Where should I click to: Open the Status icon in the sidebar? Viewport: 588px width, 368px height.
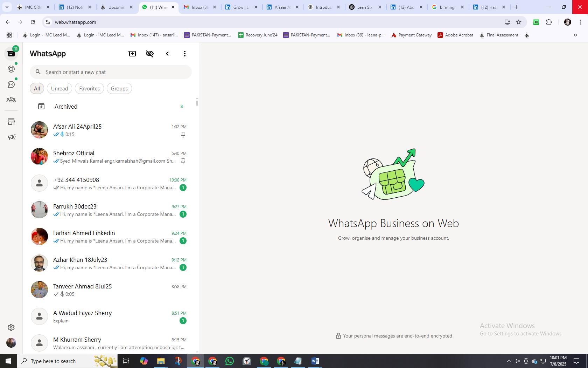coord(11,69)
